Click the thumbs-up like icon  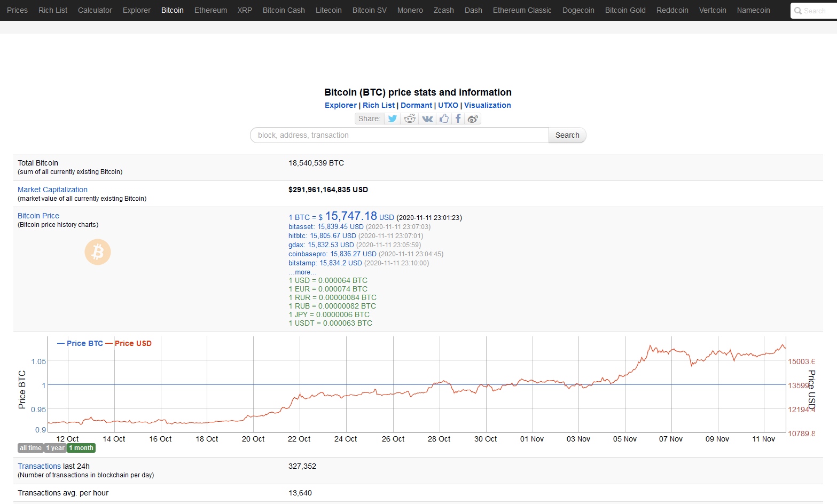pyautogui.click(x=444, y=119)
